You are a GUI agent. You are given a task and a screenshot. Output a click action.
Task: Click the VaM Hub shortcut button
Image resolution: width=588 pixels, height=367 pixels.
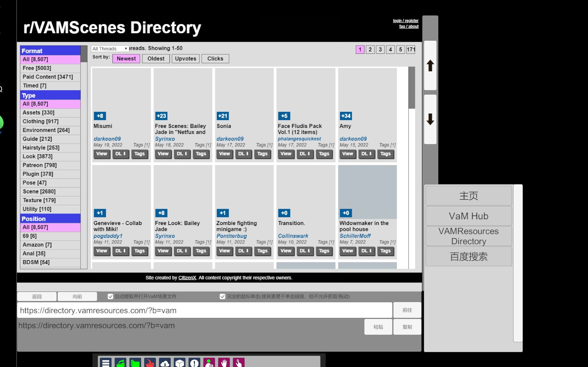[468, 216]
